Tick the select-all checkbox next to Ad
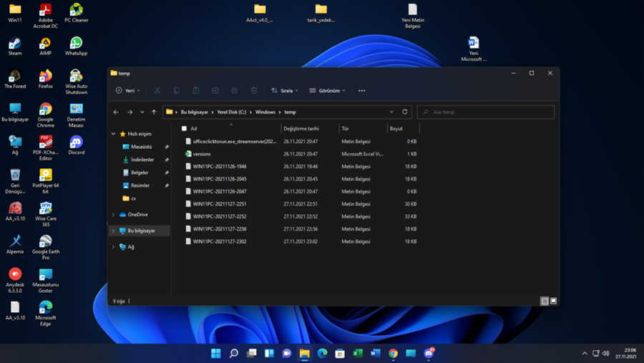This screenshot has height=363, width=644. [184, 129]
